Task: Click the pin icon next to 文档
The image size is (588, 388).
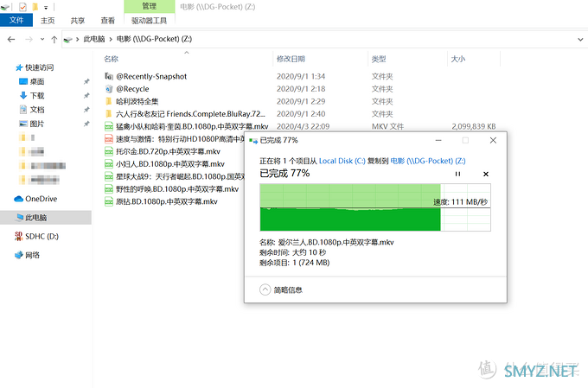Action: (86, 110)
